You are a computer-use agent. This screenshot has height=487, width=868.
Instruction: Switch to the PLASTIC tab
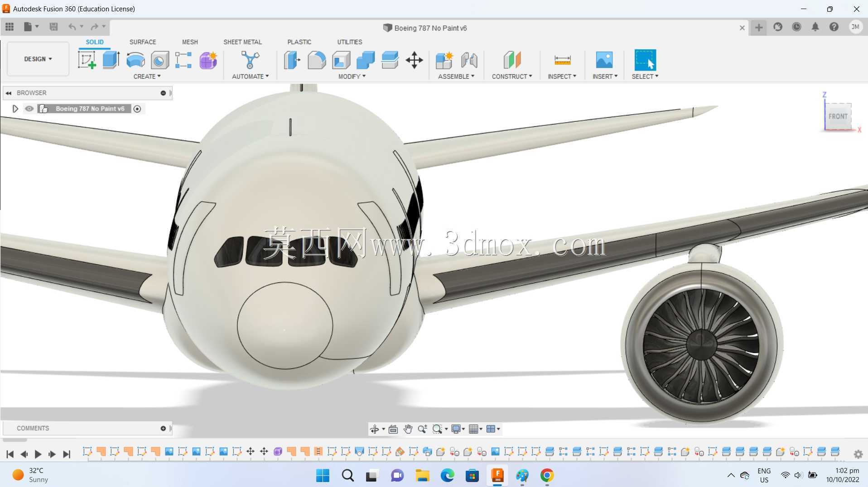tap(299, 42)
